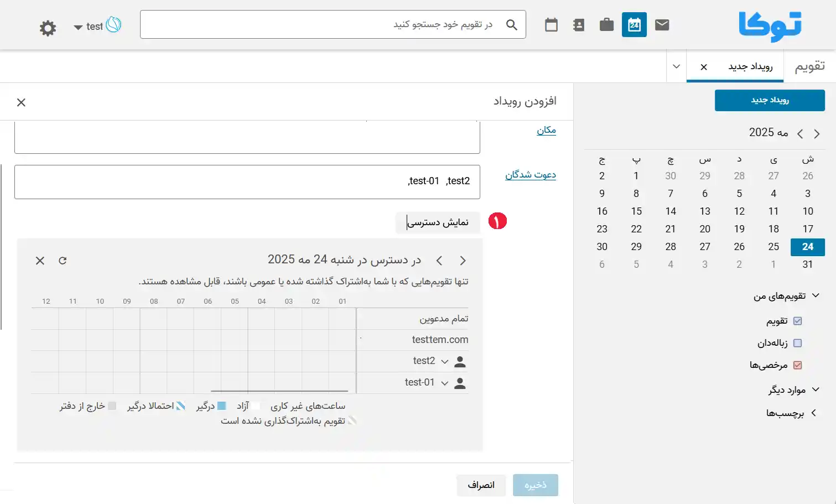Click the test-01 person icon
The width and height of the screenshot is (836, 504).
[x=460, y=383]
